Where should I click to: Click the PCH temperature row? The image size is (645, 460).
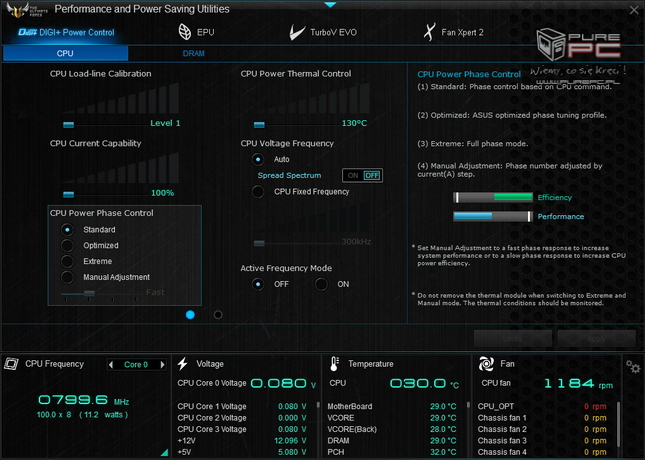point(392,452)
